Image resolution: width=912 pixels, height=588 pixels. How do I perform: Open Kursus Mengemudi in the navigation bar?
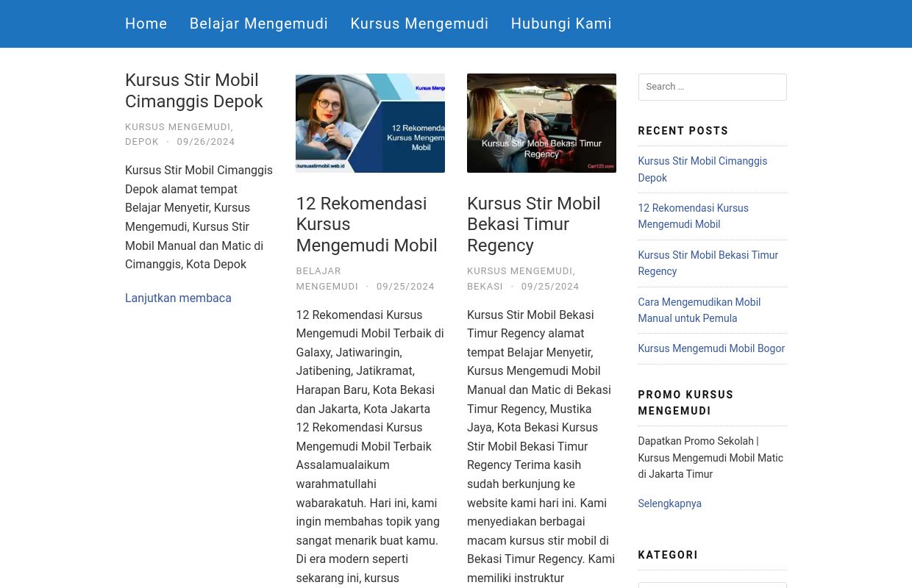[x=419, y=24]
